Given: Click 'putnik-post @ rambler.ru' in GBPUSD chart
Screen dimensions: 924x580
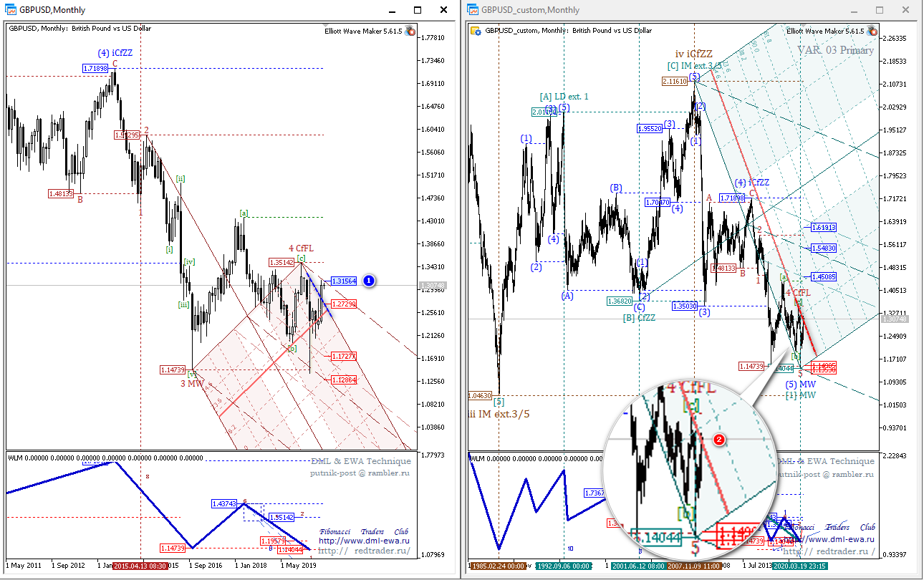Looking at the screenshot, I should (x=360, y=473).
